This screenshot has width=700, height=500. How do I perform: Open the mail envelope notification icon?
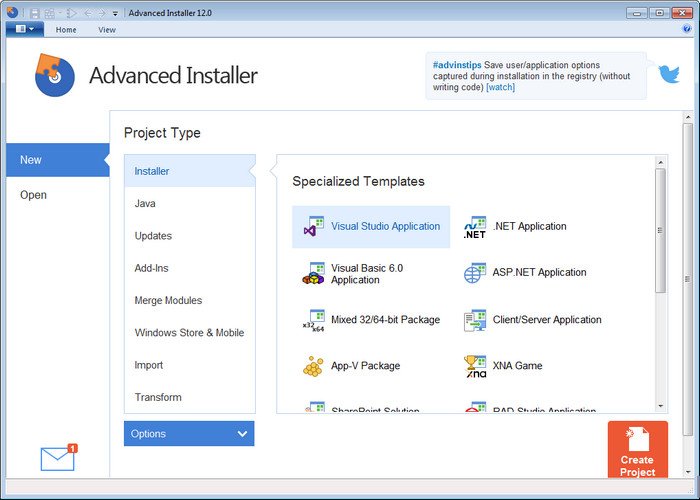coord(58,458)
